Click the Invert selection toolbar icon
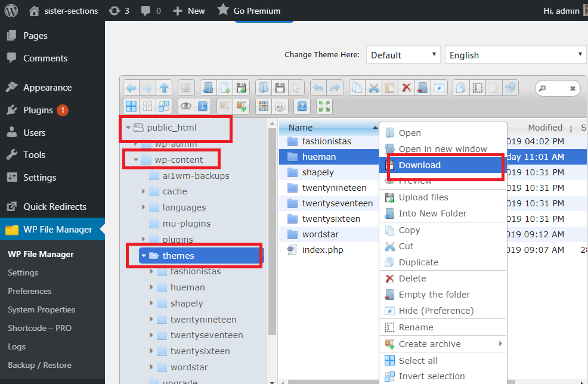 tap(164, 106)
